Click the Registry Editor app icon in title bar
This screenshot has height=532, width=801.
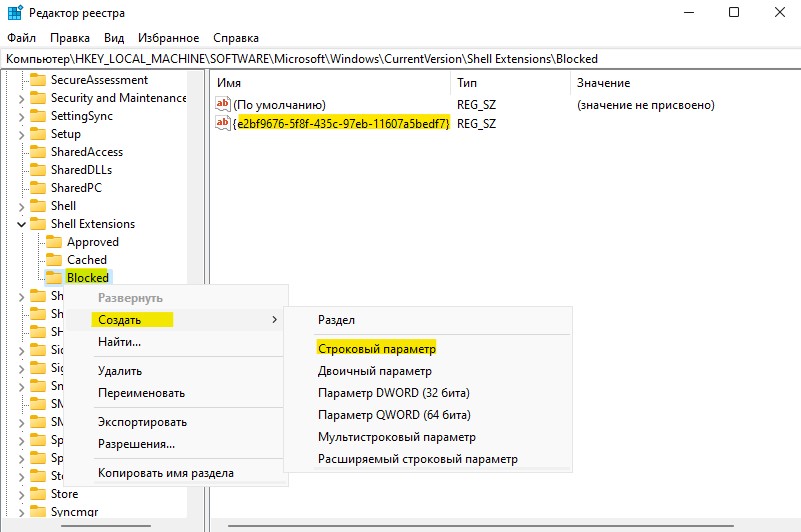coord(15,12)
